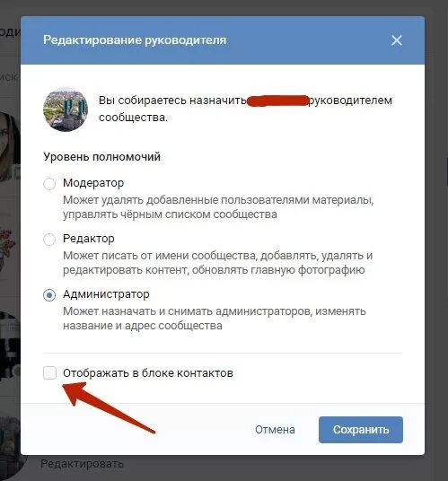Click the editor permissions description text

click(x=217, y=263)
